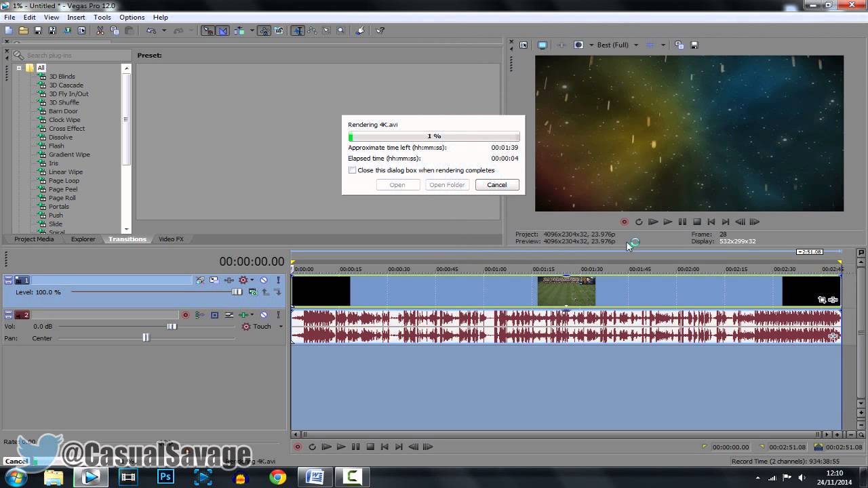Select the Normal Edit tool icon

pos(298,30)
